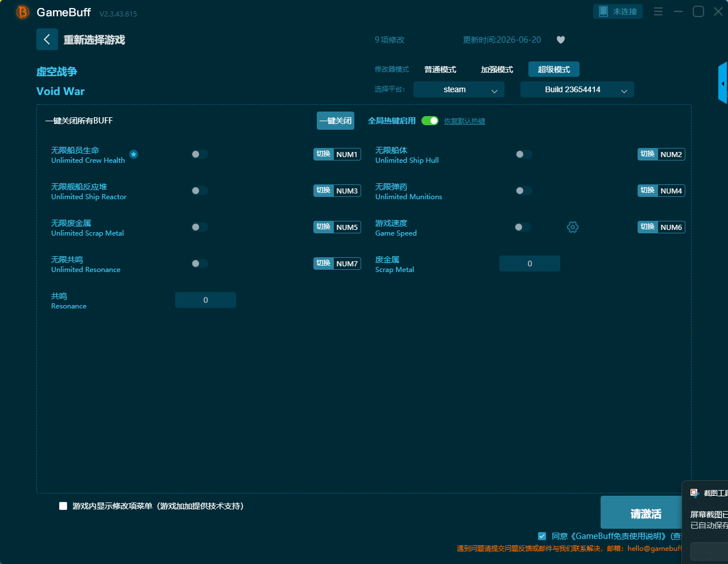Go back with the arrow button
This screenshot has width=728, height=564.
point(47,39)
